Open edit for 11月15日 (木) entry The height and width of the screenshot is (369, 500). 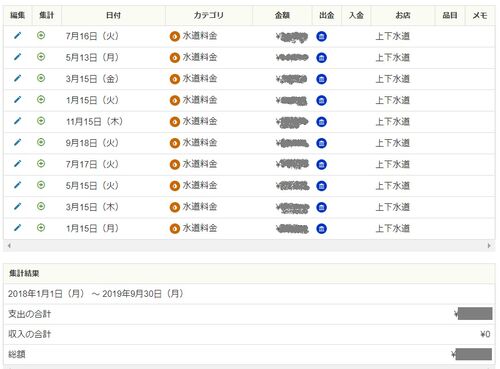click(17, 121)
